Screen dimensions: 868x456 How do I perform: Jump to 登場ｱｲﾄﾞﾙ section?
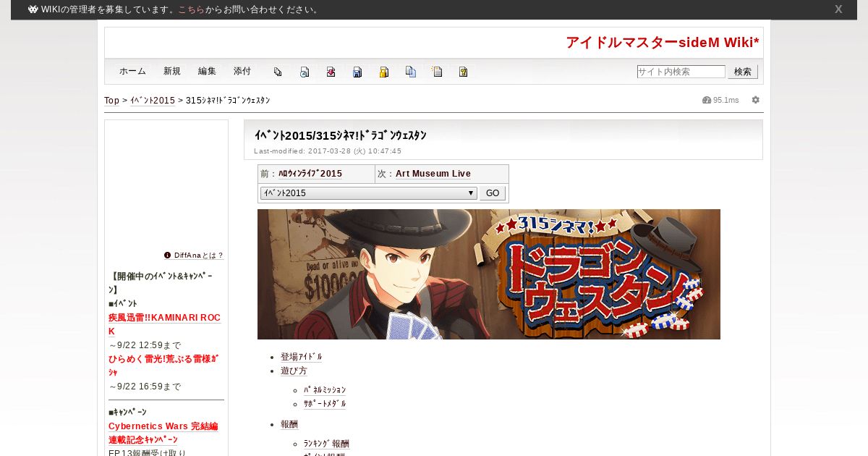pyautogui.click(x=302, y=357)
